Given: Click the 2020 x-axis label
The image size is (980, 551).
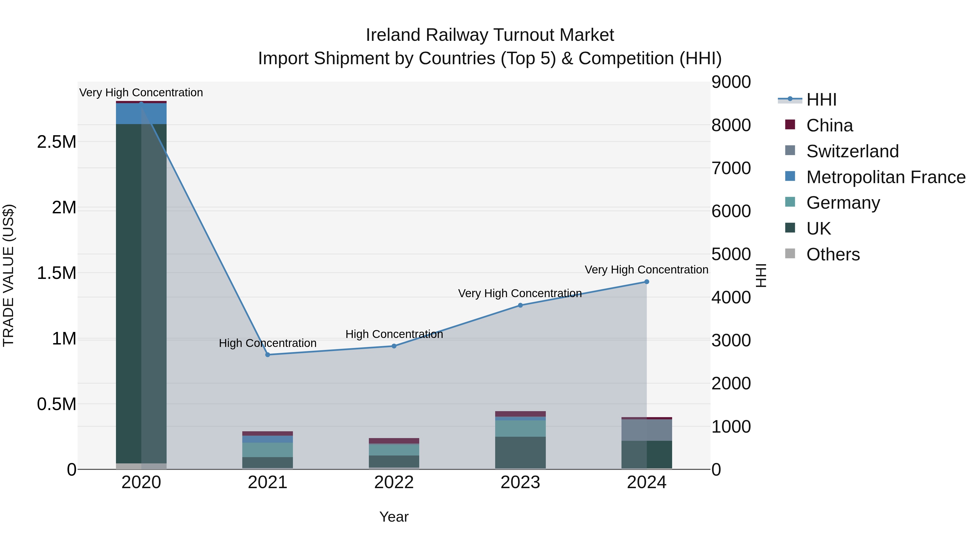Looking at the screenshot, I should (141, 482).
